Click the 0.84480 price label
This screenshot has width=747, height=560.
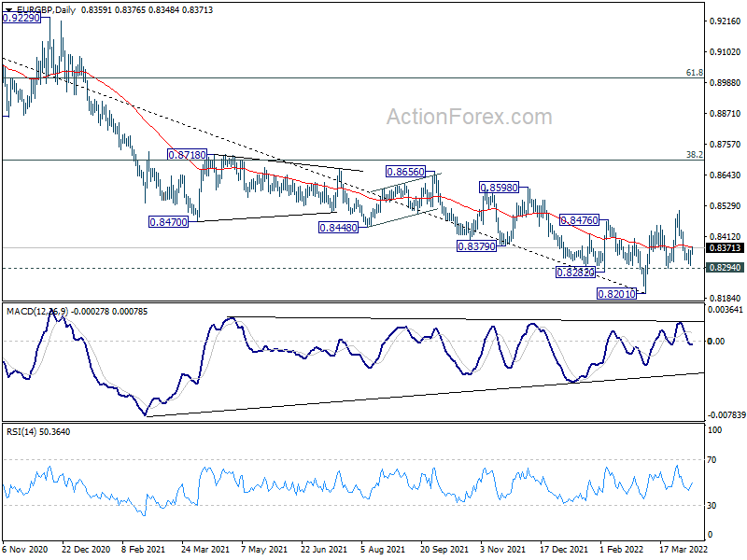tap(338, 228)
